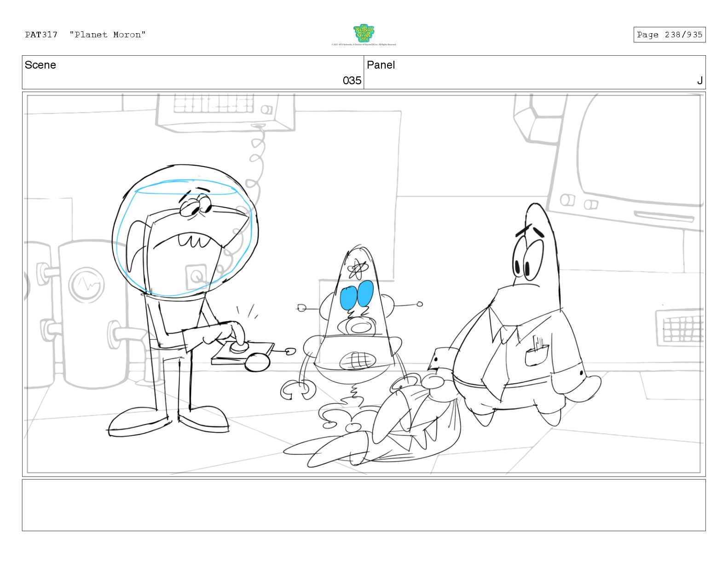The width and height of the screenshot is (728, 564).
Task: Click the episode code "PAT317"
Action: tap(41, 35)
